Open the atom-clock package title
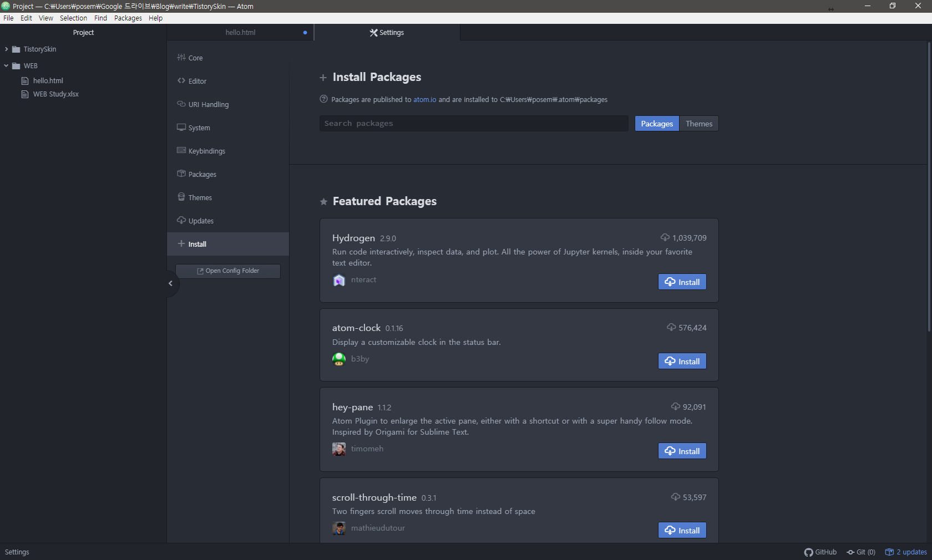Screen dimensions: 932x560 tap(356, 328)
